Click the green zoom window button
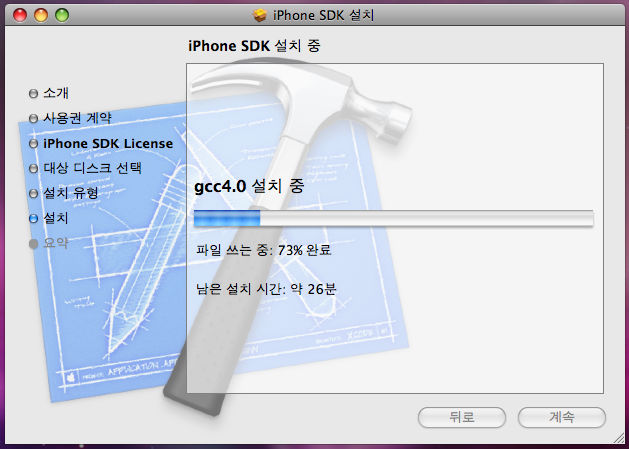 pyautogui.click(x=62, y=15)
